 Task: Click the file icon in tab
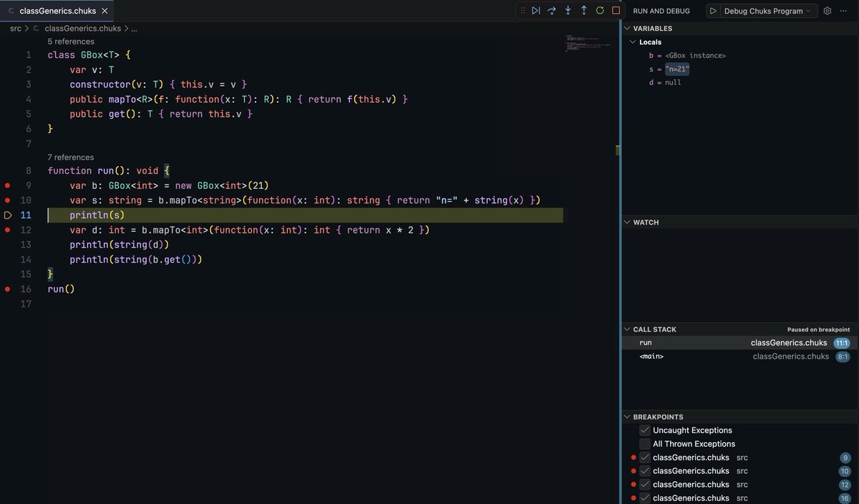(11, 11)
